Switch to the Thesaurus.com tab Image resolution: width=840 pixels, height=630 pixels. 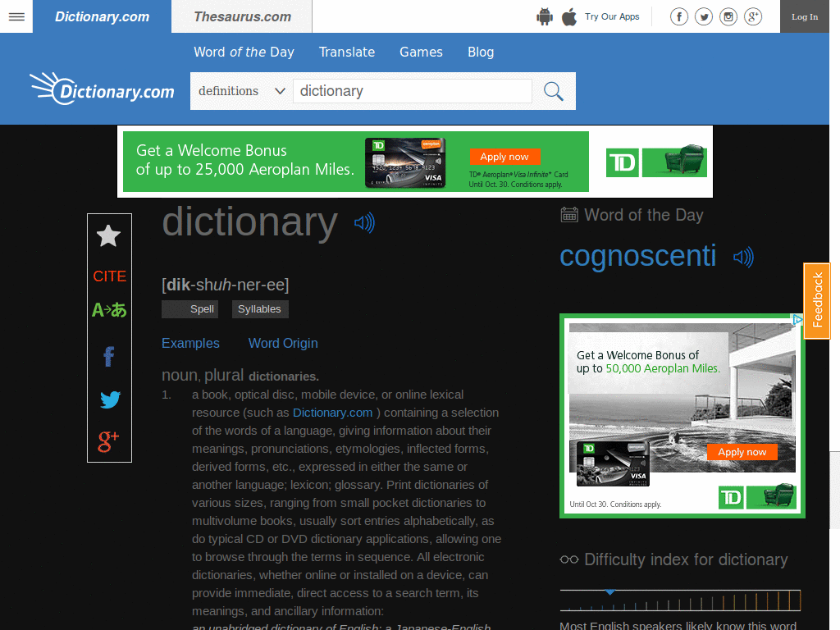(242, 16)
